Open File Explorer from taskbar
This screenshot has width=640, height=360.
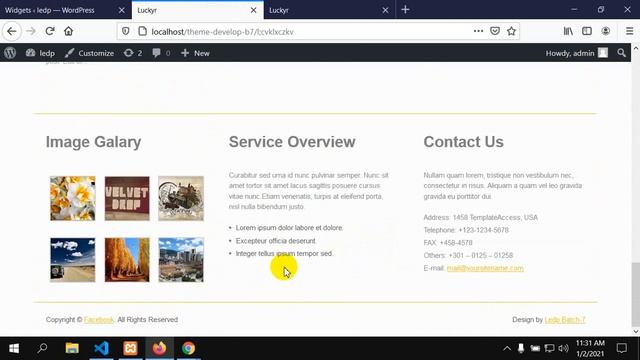(x=72, y=348)
